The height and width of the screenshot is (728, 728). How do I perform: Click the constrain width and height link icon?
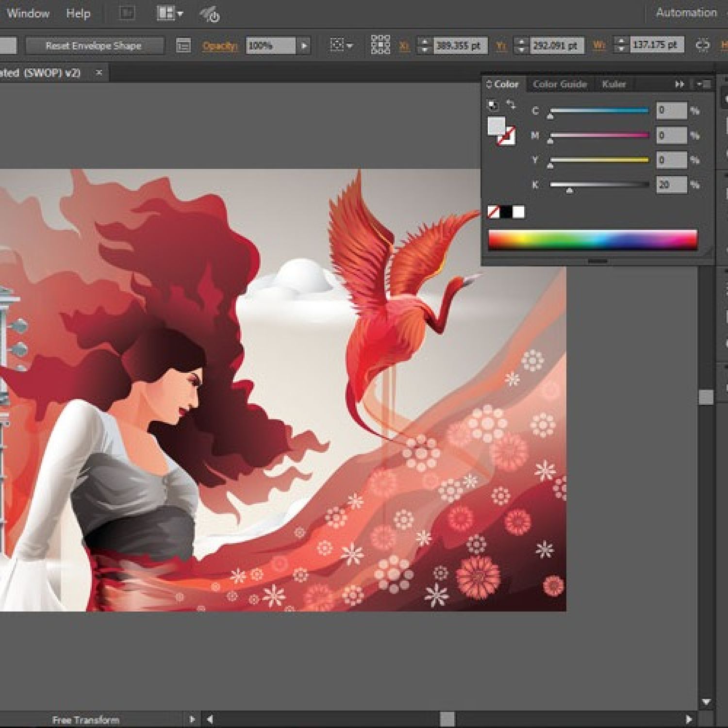coord(702,45)
